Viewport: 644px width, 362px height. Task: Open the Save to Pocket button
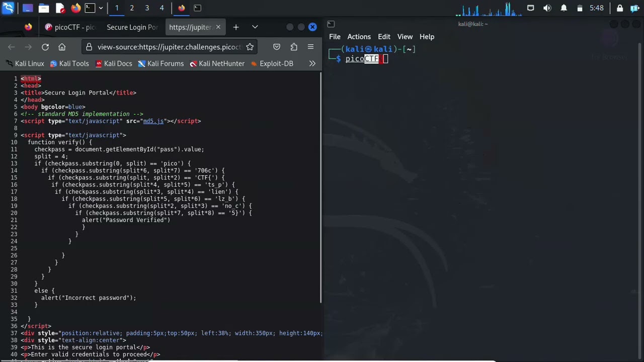[277, 47]
